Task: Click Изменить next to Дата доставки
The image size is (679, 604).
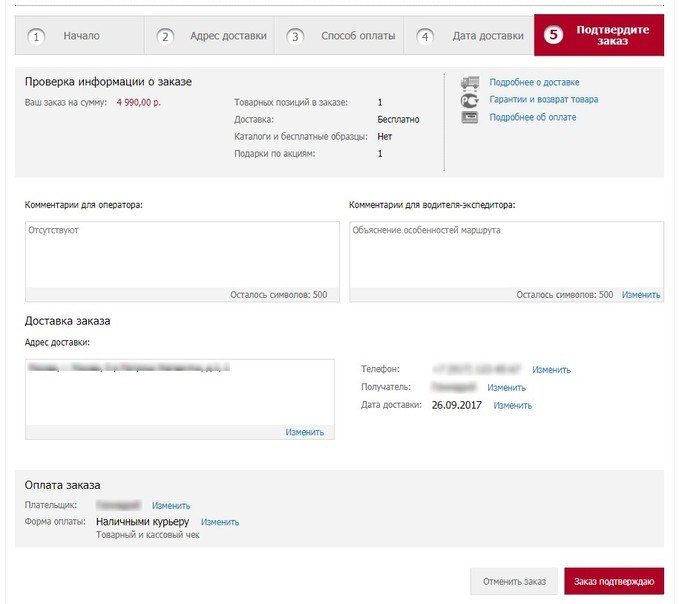Action: pyautogui.click(x=513, y=406)
